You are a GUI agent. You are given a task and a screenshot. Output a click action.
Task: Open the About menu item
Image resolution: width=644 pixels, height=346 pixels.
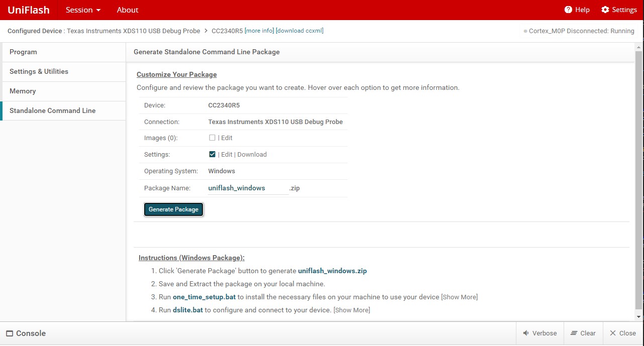click(x=128, y=10)
